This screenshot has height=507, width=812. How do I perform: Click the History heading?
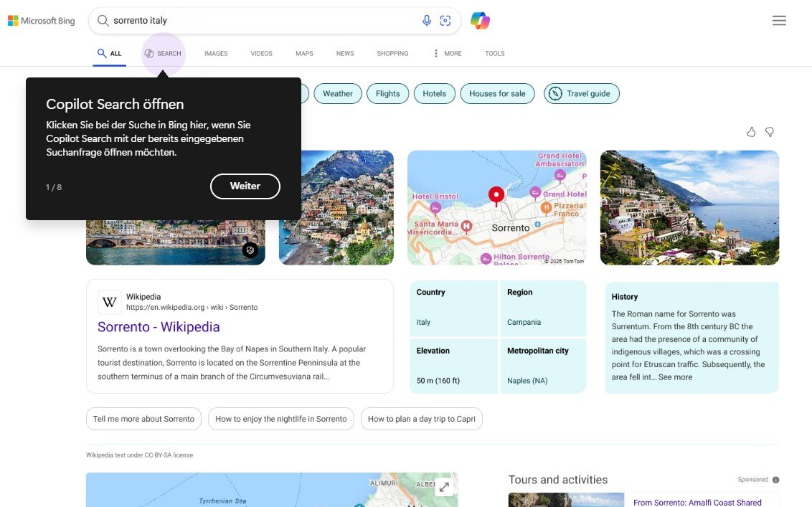[x=625, y=297]
